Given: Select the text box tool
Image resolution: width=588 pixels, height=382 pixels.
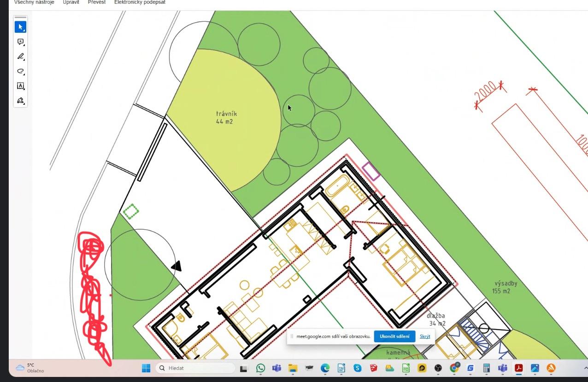Looking at the screenshot, I should pyautogui.click(x=20, y=86).
